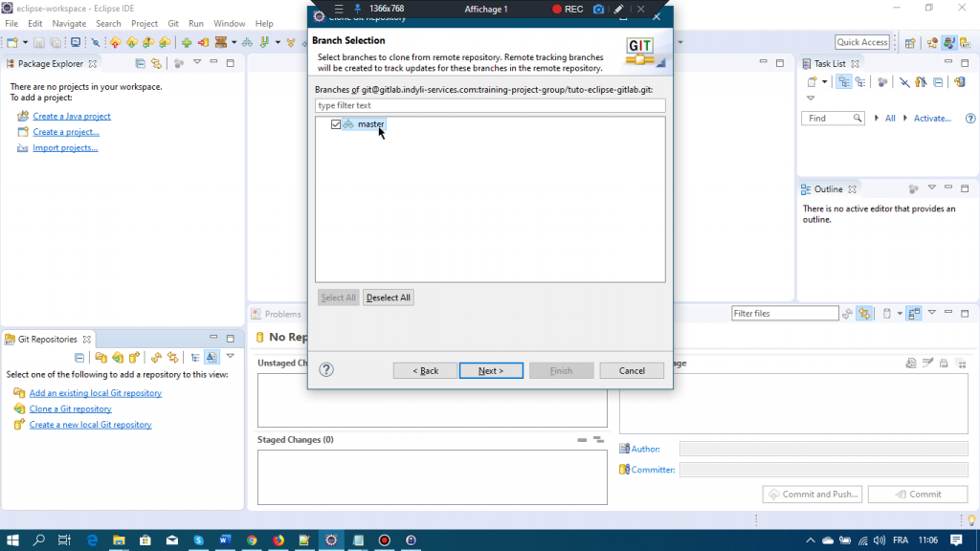Open the Window menu
The image size is (980, 551).
(230, 24)
